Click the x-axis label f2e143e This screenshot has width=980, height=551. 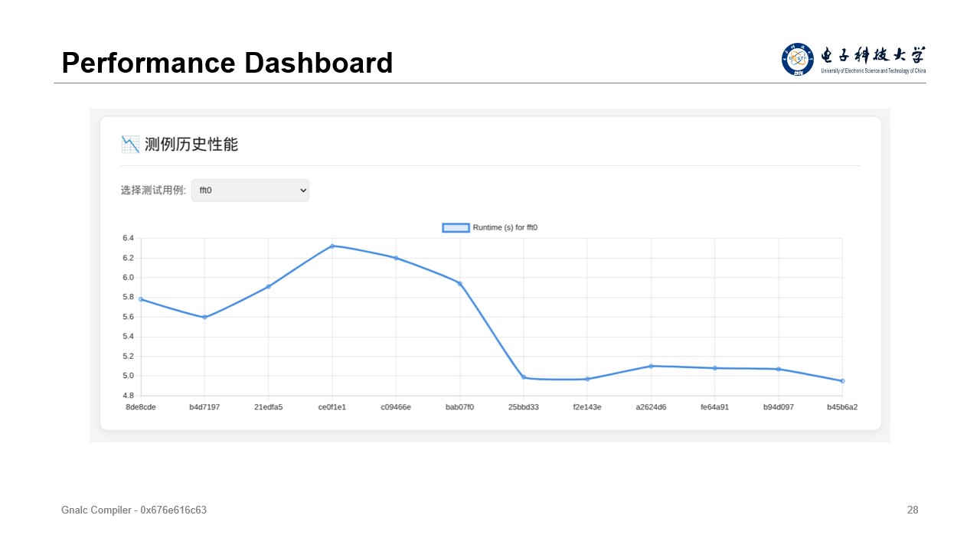pos(587,407)
